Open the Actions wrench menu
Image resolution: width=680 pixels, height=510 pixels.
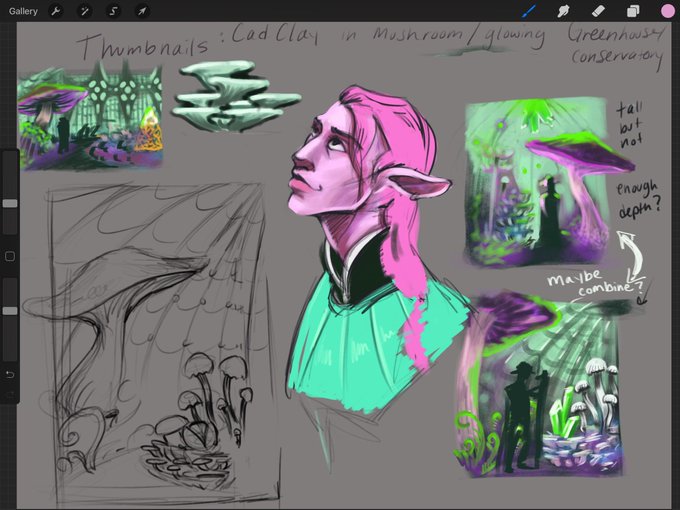pyautogui.click(x=56, y=11)
